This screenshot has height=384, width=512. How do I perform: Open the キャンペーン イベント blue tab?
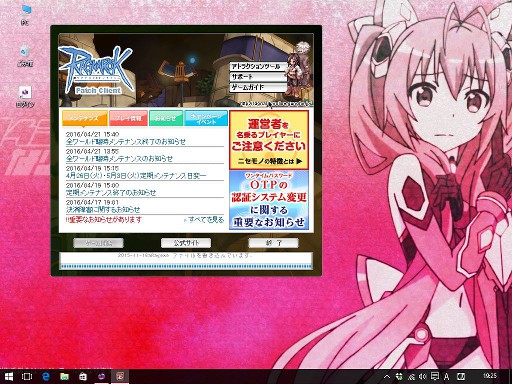(206, 118)
